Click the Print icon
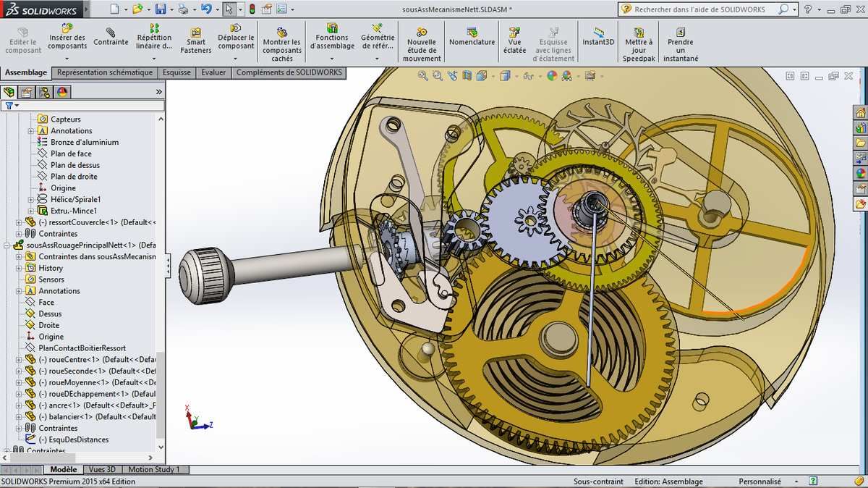 click(183, 9)
